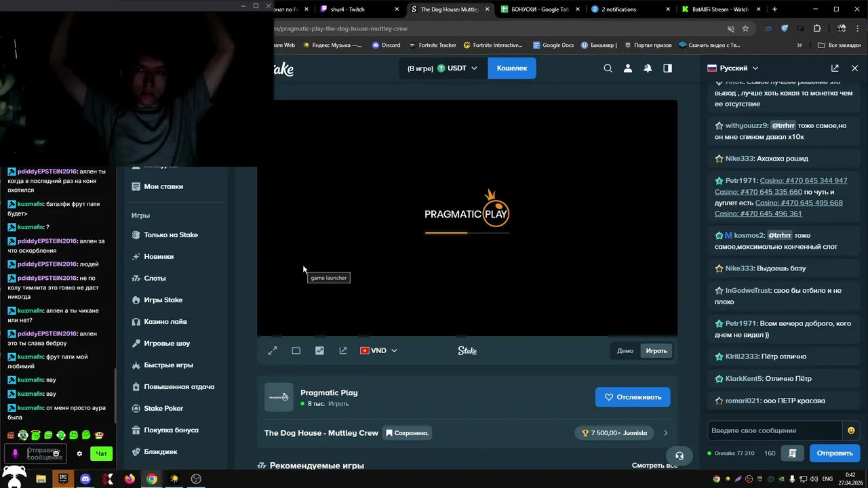
Task: Open Chrome extensions puzzle icon
Action: 817,28
